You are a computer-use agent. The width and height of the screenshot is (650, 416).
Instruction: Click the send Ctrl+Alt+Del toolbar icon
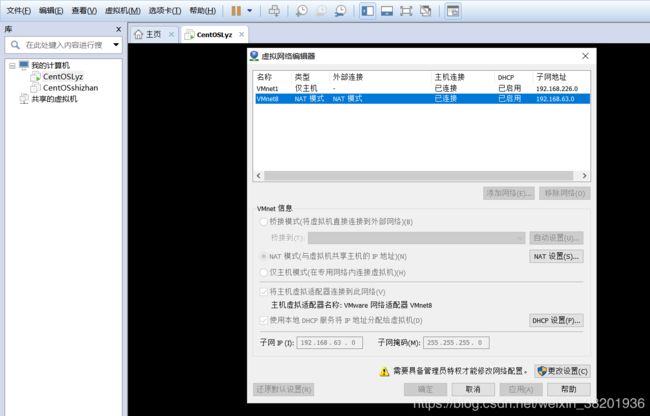tap(274, 11)
